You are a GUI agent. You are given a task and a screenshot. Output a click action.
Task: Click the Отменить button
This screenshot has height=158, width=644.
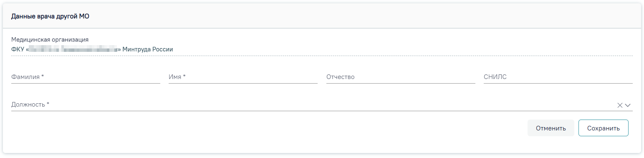point(551,128)
